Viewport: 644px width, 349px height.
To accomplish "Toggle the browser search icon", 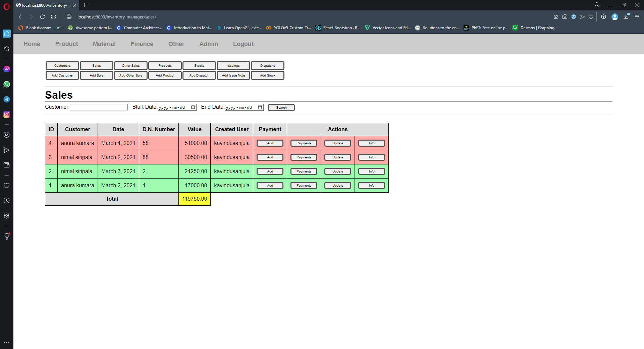I will tap(597, 5).
